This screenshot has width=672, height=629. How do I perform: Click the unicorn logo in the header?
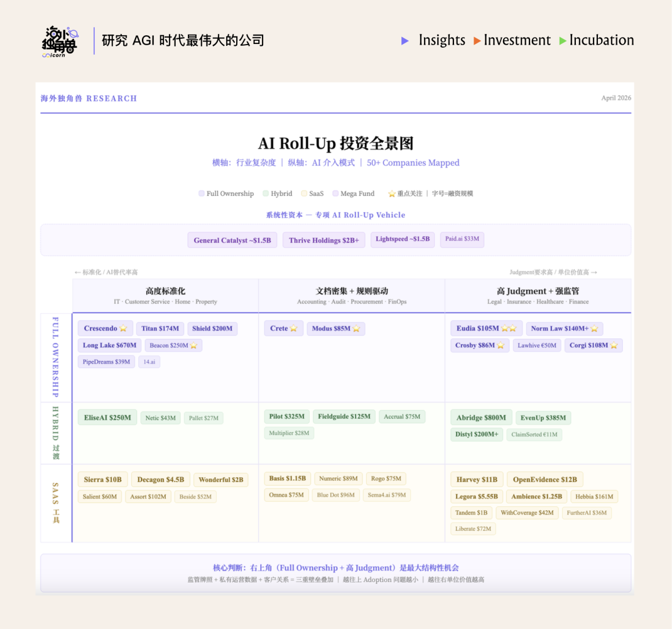coord(60,41)
